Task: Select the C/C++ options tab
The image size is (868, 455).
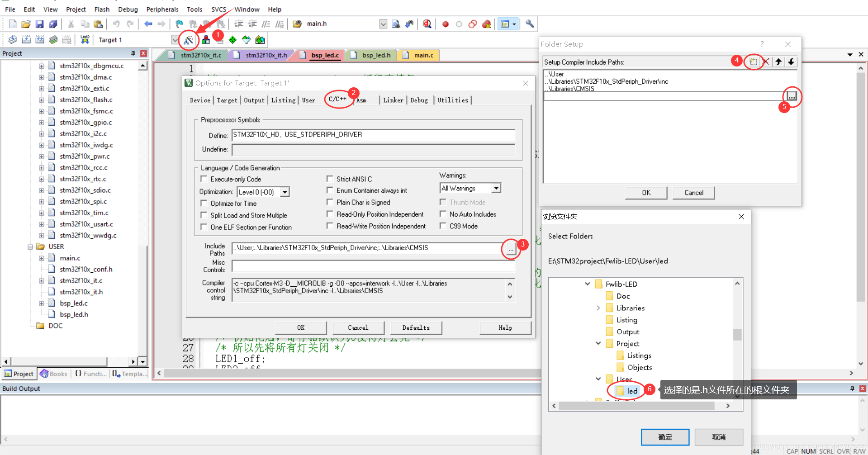Action: click(337, 99)
